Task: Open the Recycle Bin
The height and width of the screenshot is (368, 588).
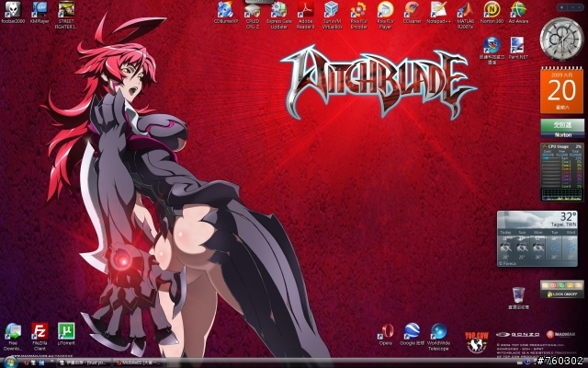Action: pos(518,298)
